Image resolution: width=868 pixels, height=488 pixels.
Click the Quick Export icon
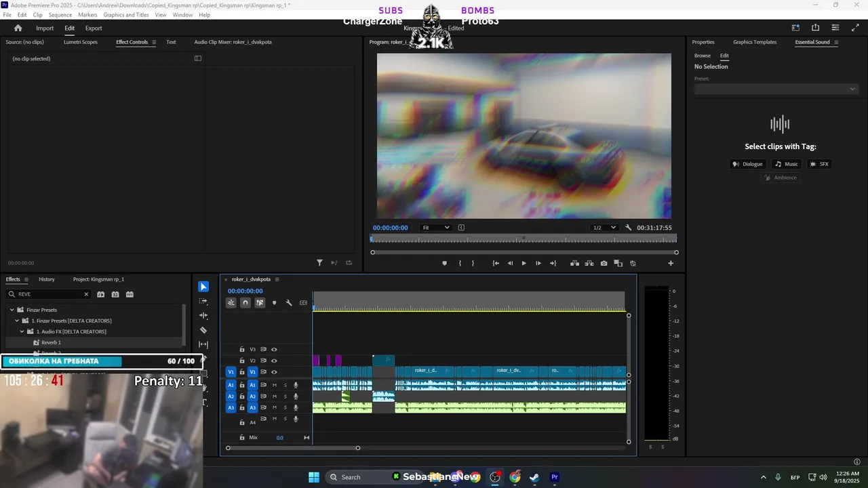coord(815,28)
